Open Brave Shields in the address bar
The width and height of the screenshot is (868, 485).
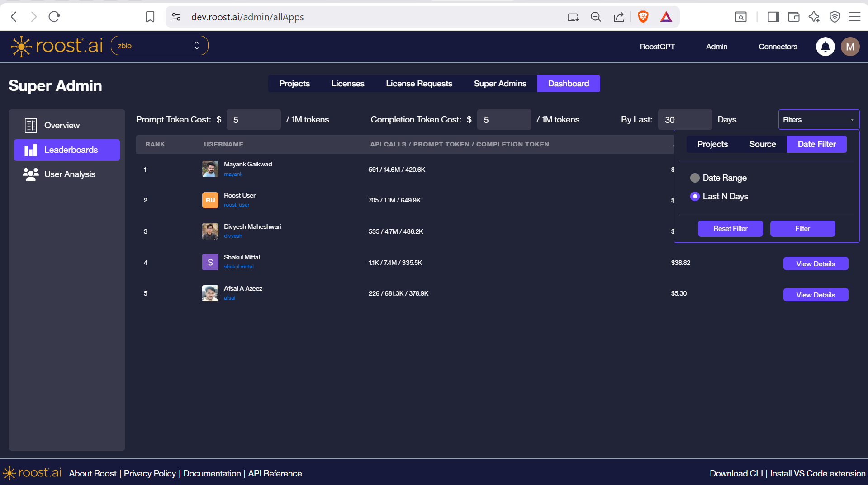[643, 17]
